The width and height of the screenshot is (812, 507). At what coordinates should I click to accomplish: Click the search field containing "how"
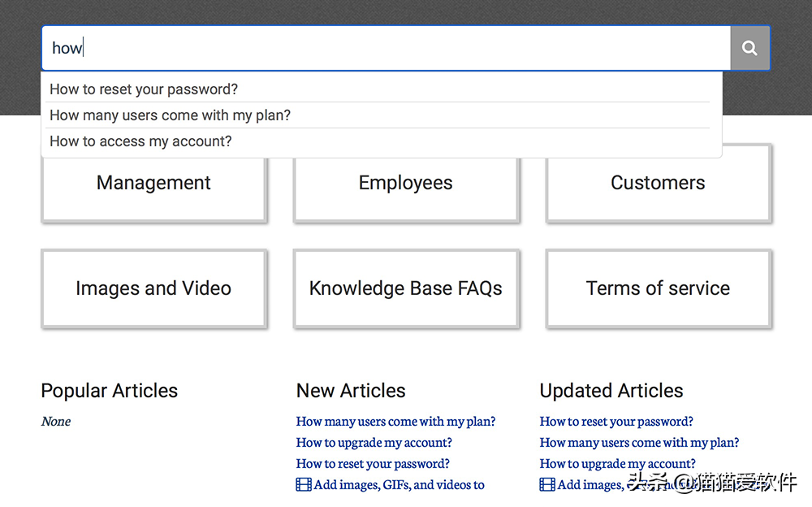pyautogui.click(x=387, y=48)
